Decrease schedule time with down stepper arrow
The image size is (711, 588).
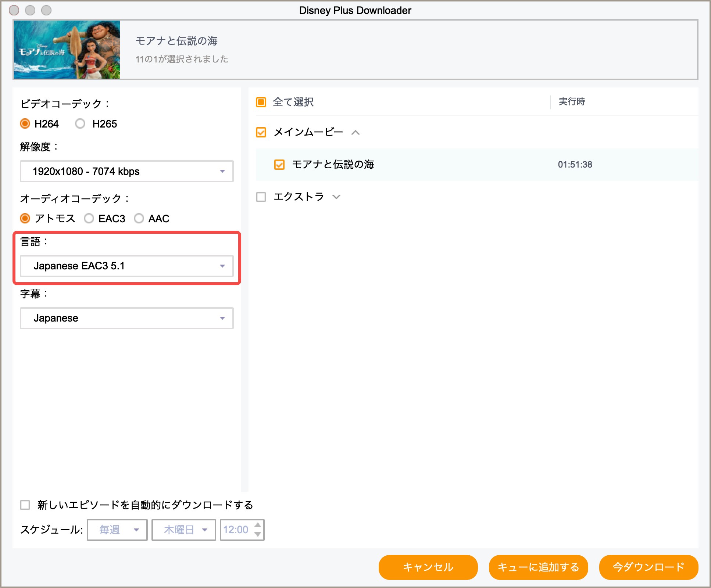pyautogui.click(x=258, y=534)
